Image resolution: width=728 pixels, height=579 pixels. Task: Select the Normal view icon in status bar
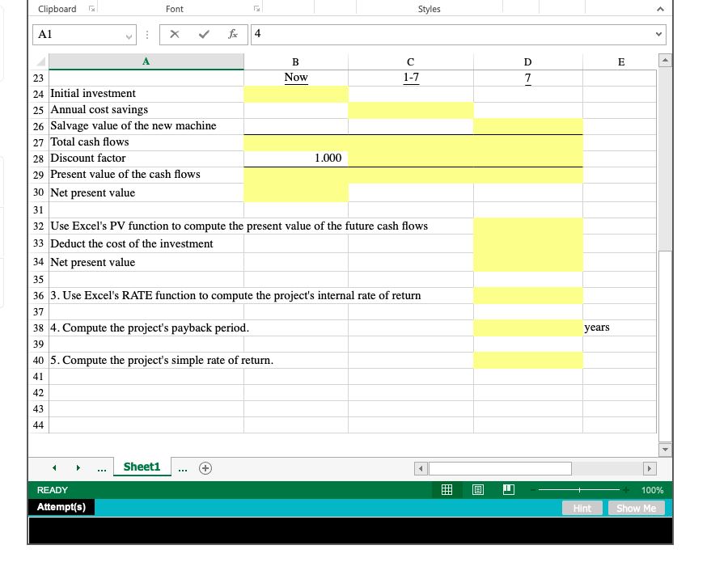click(447, 489)
